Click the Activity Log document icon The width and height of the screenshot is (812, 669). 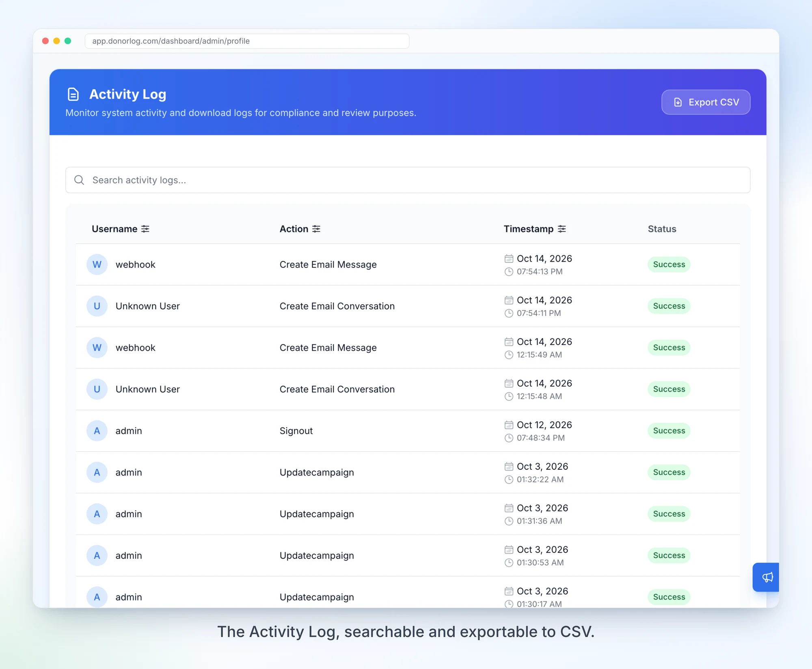73,94
